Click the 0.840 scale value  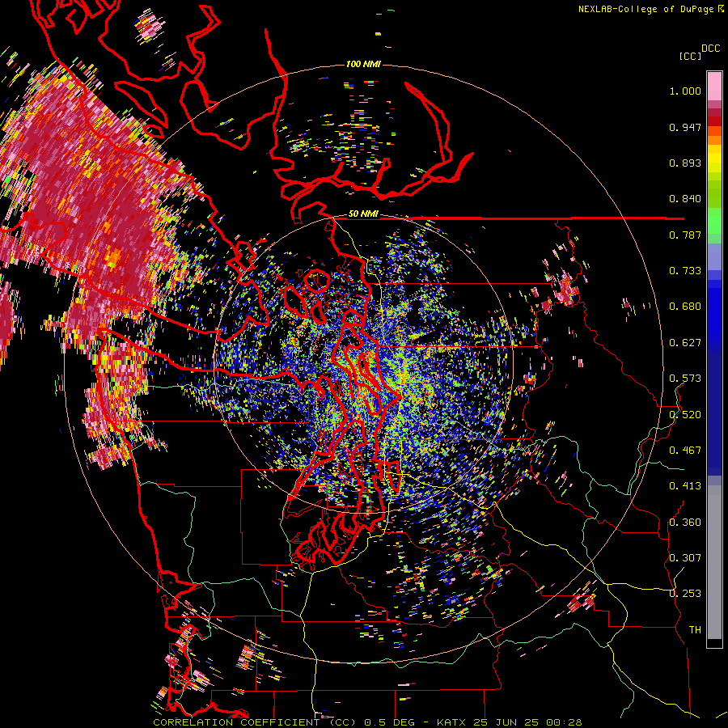pyautogui.click(x=685, y=199)
